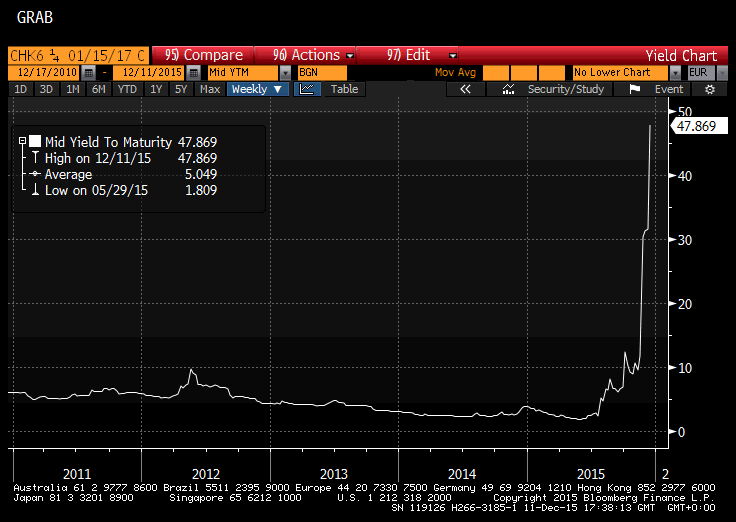Viewport: 736px width, 522px height.
Task: Switch to line chart view icon
Action: pos(307,89)
